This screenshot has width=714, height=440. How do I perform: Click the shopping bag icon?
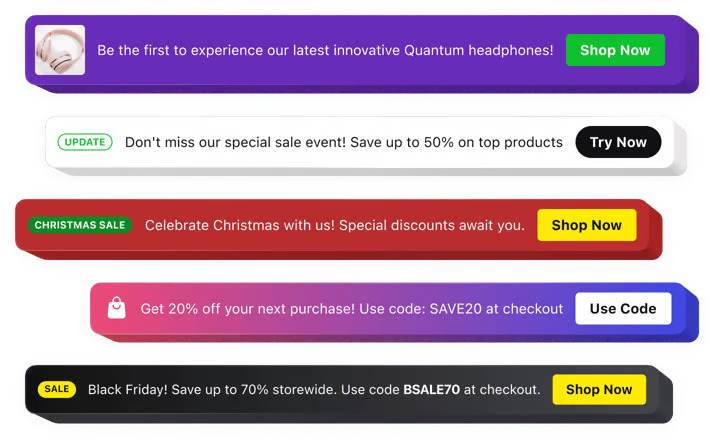click(x=117, y=308)
